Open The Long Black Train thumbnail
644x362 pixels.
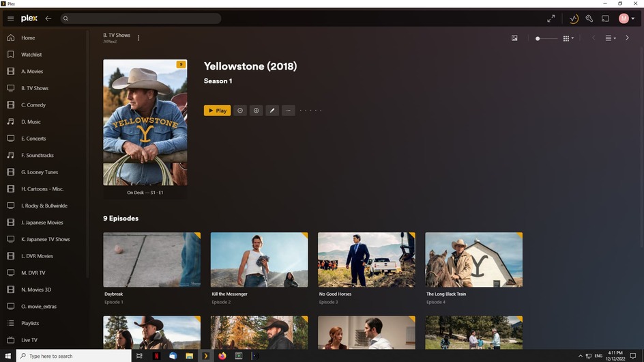point(474,260)
